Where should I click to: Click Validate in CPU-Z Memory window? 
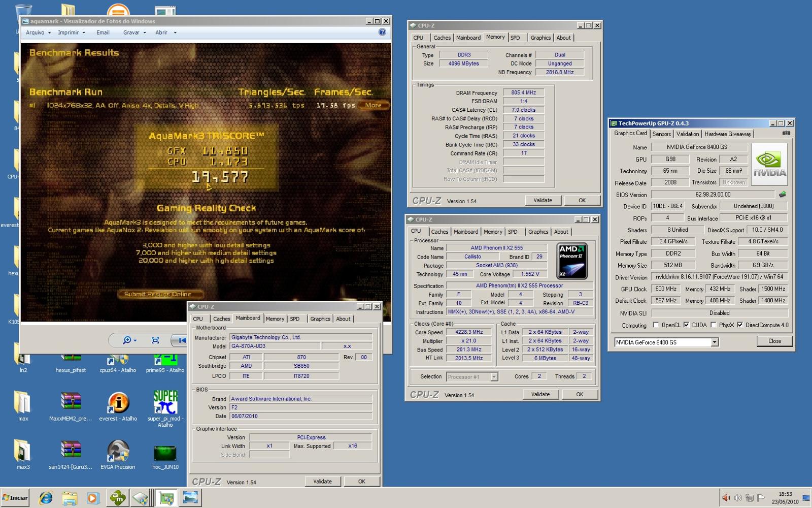(543, 200)
